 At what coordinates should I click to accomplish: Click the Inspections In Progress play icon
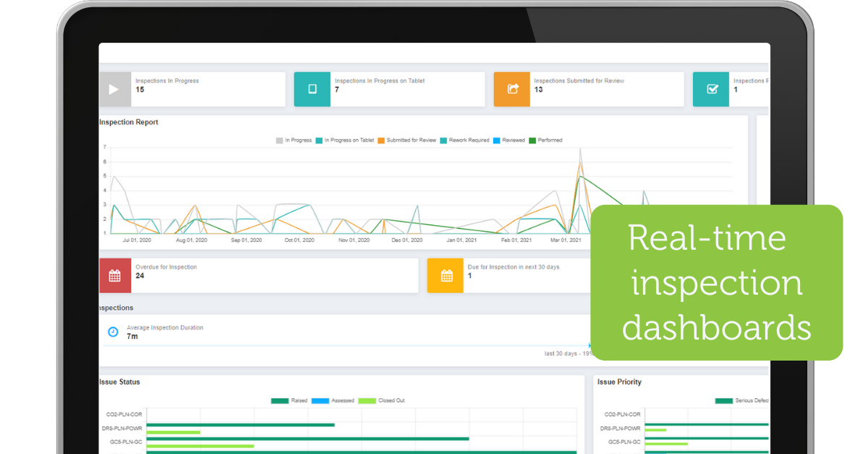point(115,89)
